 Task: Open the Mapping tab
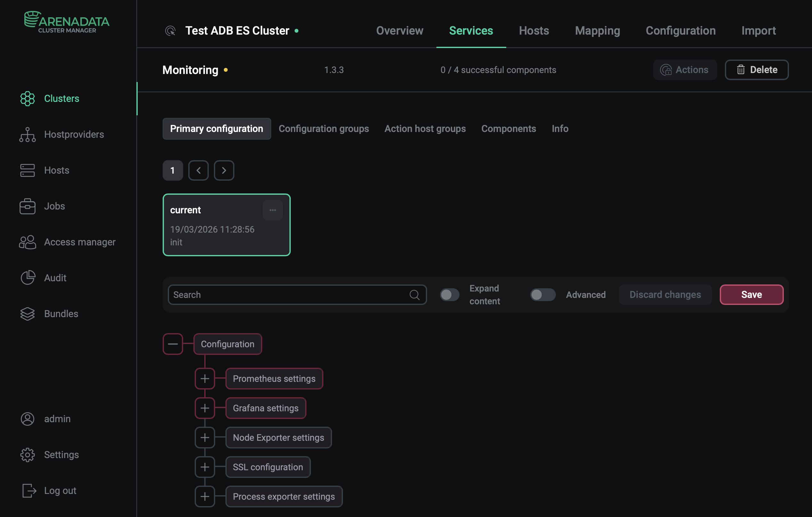click(x=597, y=31)
